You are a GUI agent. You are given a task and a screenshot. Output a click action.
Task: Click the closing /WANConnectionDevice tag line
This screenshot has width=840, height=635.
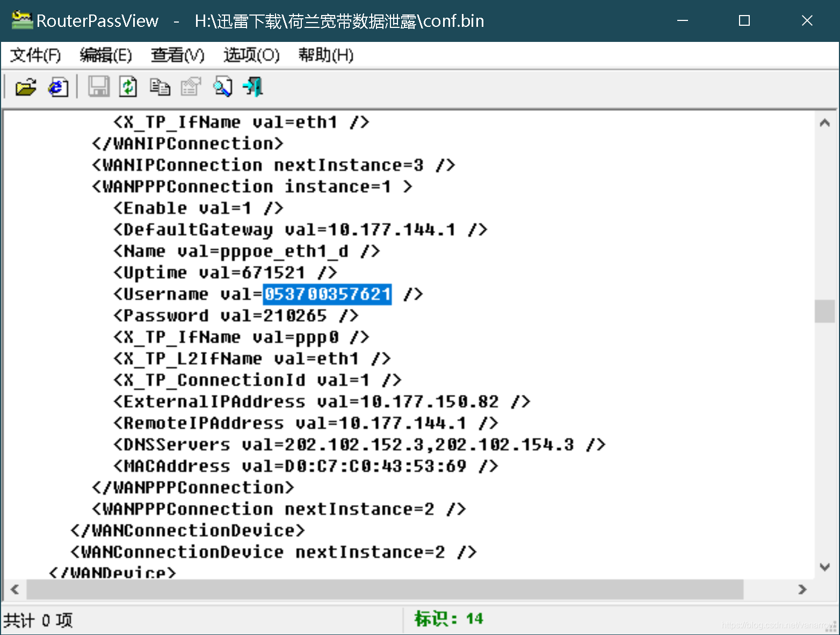coord(187,531)
